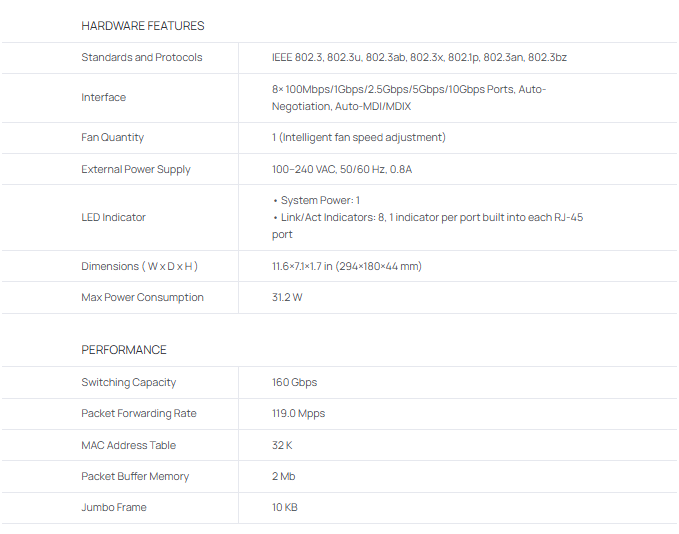Click the Fan Quantity label
Image resolution: width=679 pixels, height=534 pixels.
click(x=112, y=137)
